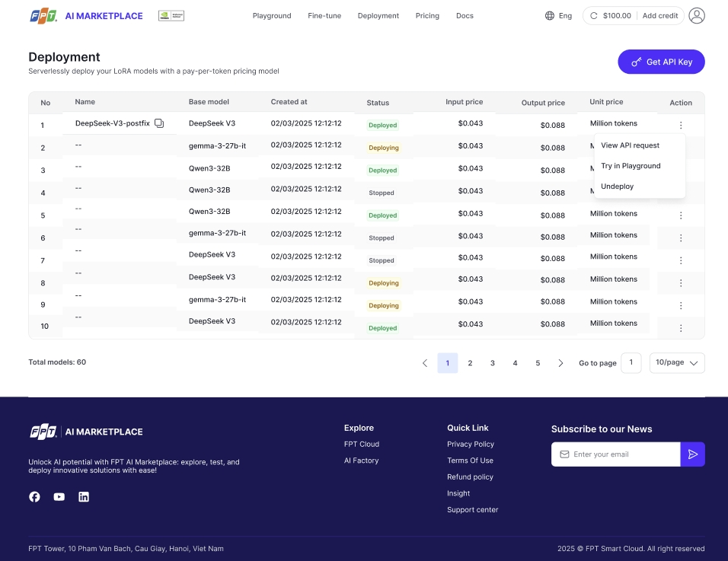Open the user profile icon

(x=696, y=15)
